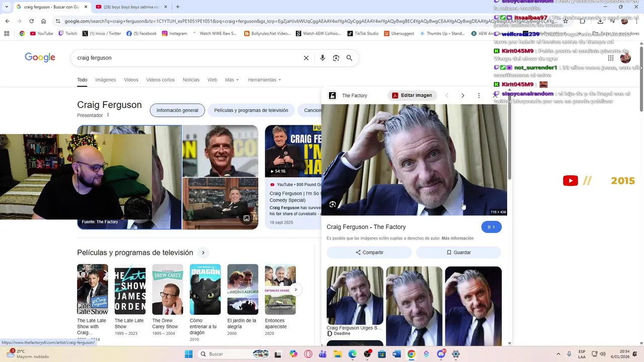Screen dimensions: 644x362
Task: Click inside the Google search field
Action: click(x=186, y=58)
